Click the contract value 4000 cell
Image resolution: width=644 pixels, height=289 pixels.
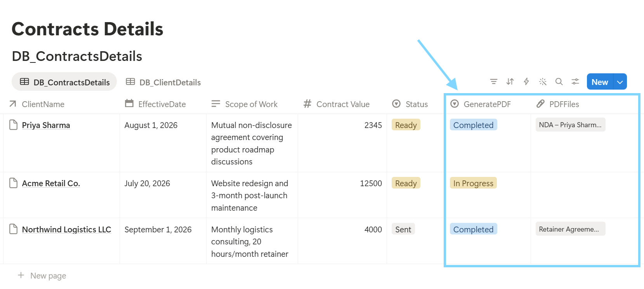point(342,241)
